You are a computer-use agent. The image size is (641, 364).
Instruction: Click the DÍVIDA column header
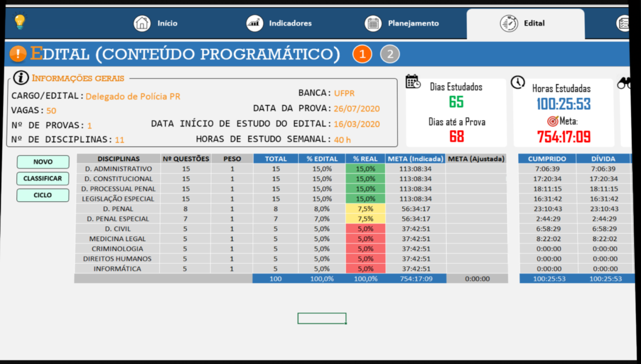pos(603,159)
